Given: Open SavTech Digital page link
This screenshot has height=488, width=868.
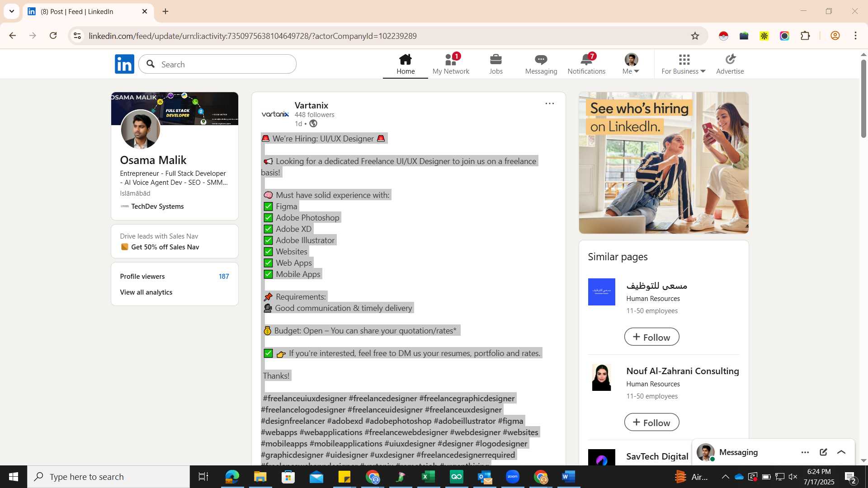Looking at the screenshot, I should tap(657, 456).
